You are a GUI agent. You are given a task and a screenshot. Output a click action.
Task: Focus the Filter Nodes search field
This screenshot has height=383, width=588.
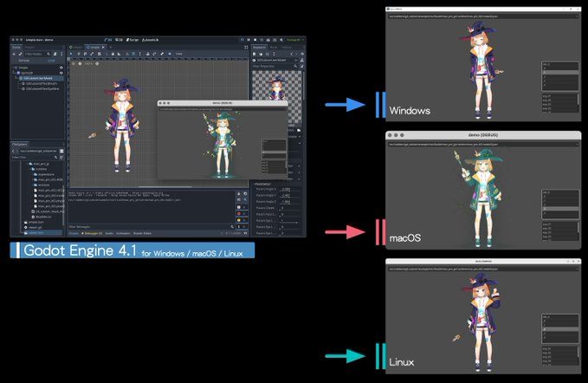coord(38,54)
